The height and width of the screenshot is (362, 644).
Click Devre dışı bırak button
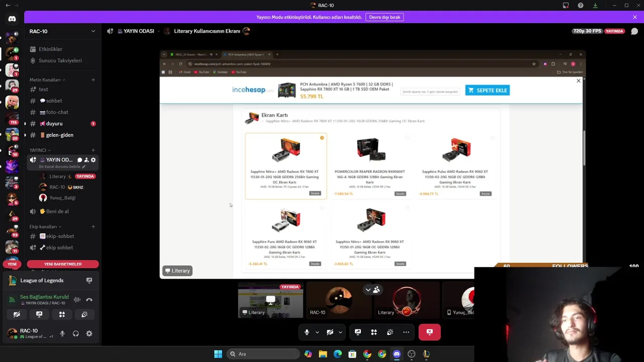coord(384,17)
